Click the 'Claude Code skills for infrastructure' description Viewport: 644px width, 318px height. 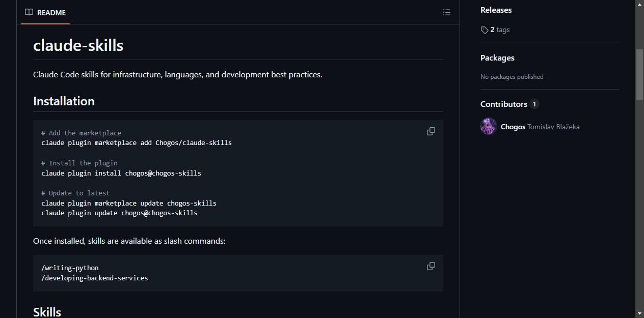178,75
